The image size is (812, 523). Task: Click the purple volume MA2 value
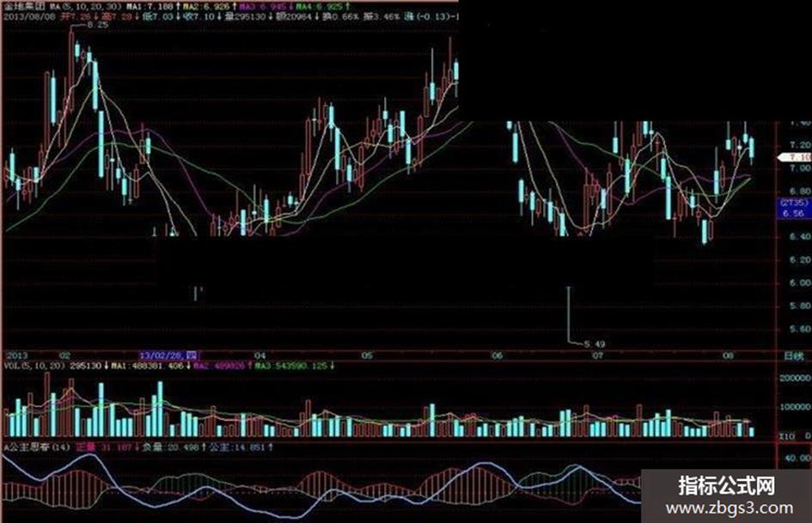(219, 366)
